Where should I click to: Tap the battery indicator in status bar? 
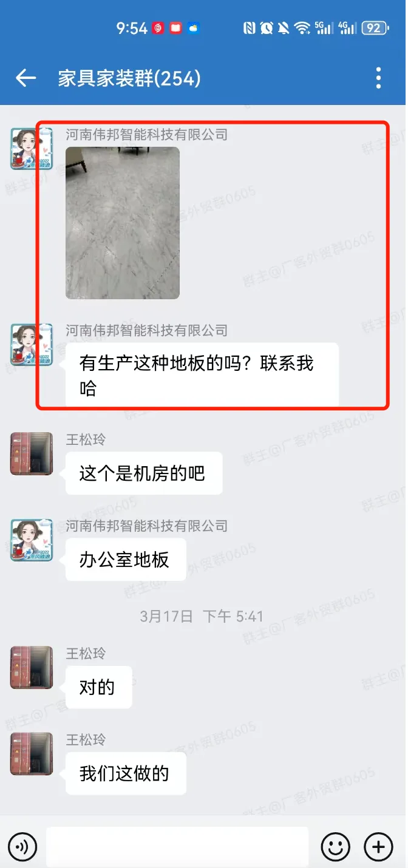coord(375,28)
